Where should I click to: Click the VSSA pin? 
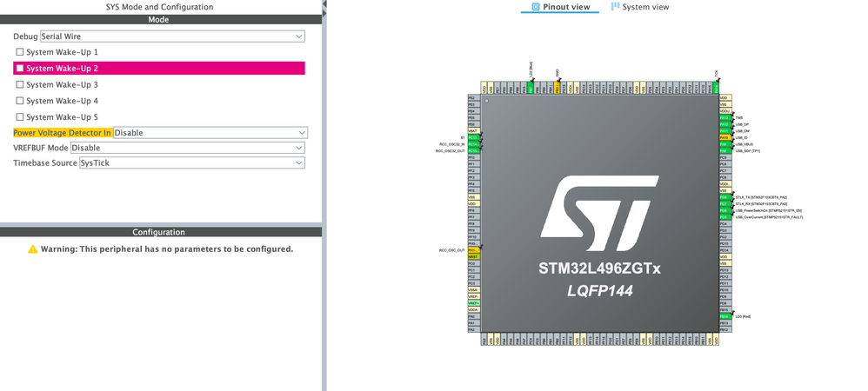[x=474, y=290]
